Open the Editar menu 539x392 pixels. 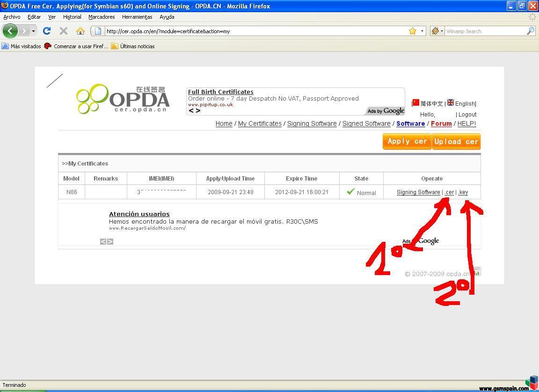point(34,17)
